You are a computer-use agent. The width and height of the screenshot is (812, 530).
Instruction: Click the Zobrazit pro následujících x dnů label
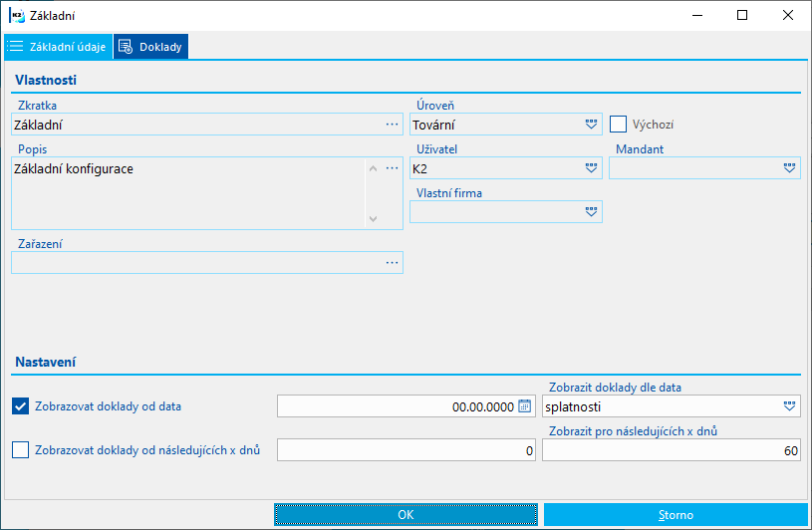point(633,430)
